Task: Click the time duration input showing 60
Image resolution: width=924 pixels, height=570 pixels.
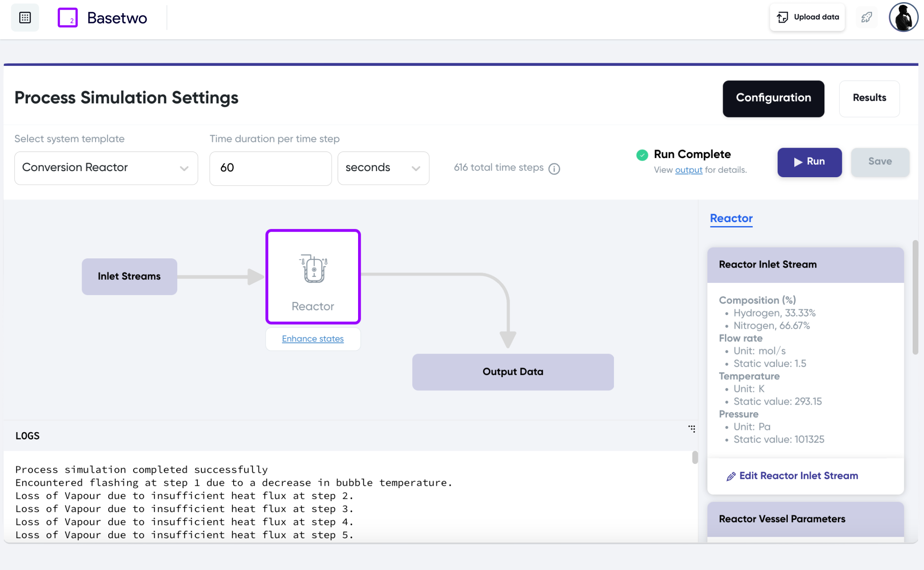Action: 270,168
